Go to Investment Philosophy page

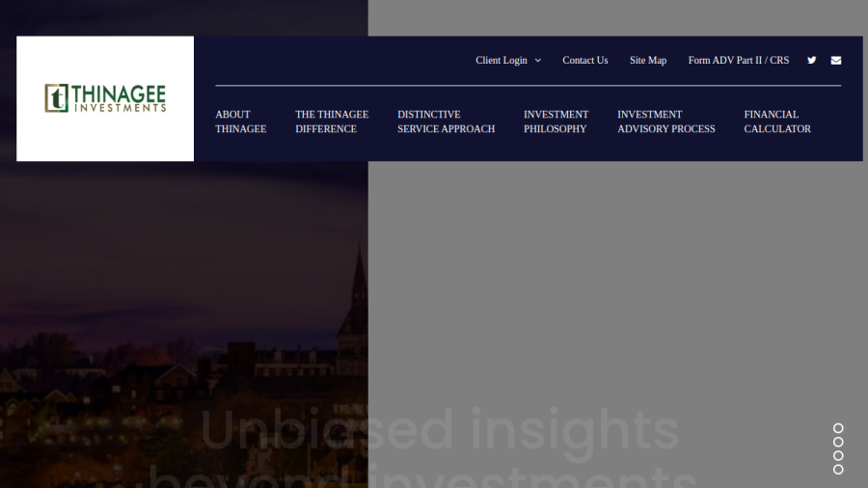(x=556, y=122)
